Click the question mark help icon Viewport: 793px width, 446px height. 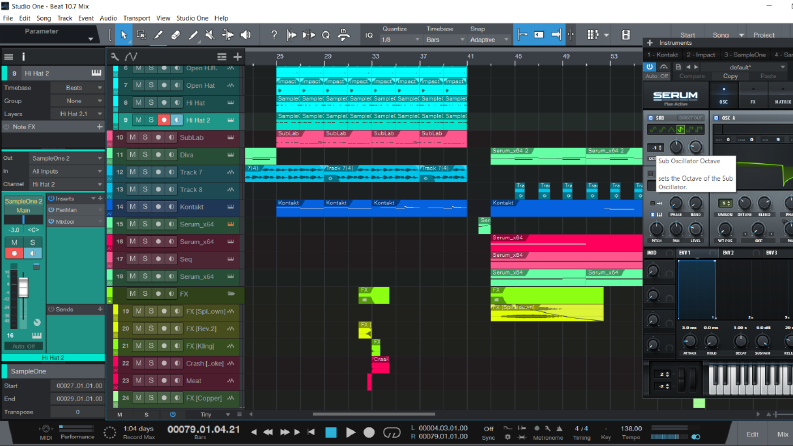pos(274,35)
